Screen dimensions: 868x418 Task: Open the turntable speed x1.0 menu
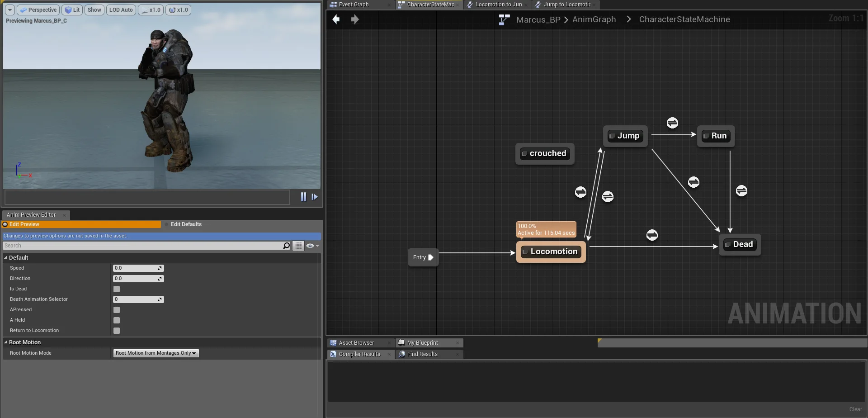179,10
